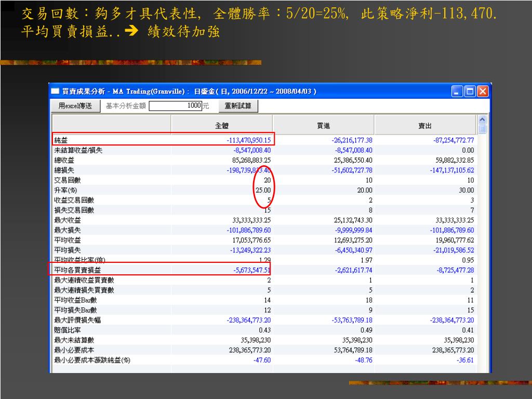532x399 pixels.
Task: Click the 未結算收益/損失 row label
Action: click(78, 150)
